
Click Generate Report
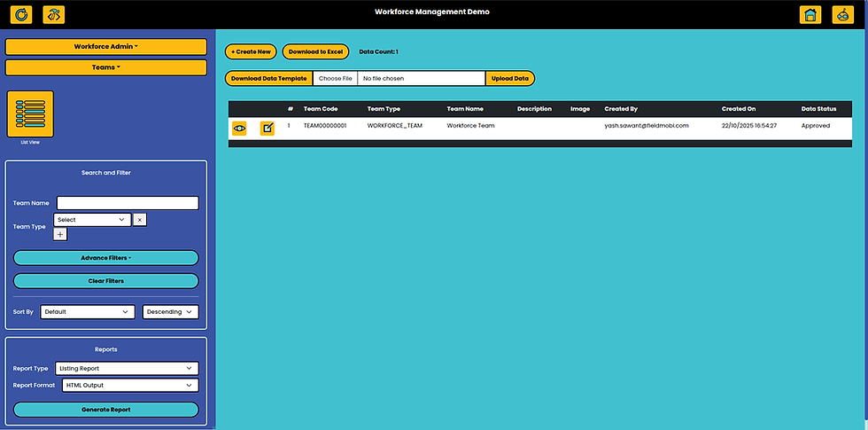point(105,410)
